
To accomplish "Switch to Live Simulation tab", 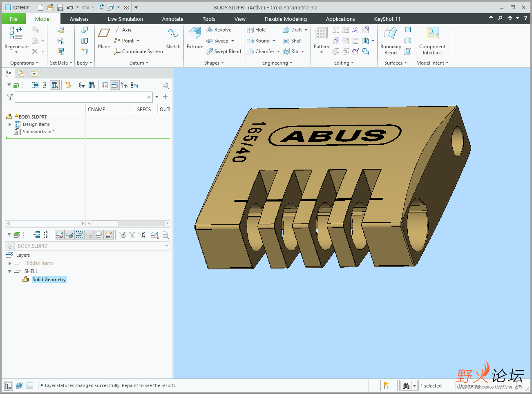I will (x=125, y=19).
